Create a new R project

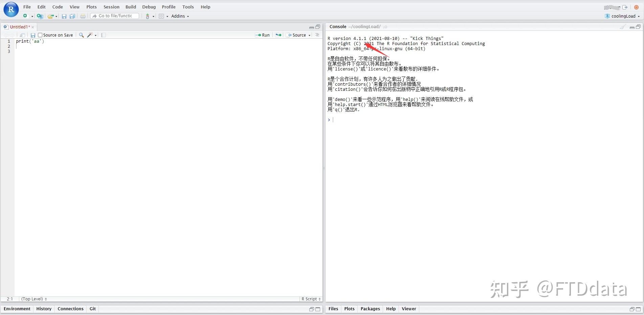click(x=40, y=16)
